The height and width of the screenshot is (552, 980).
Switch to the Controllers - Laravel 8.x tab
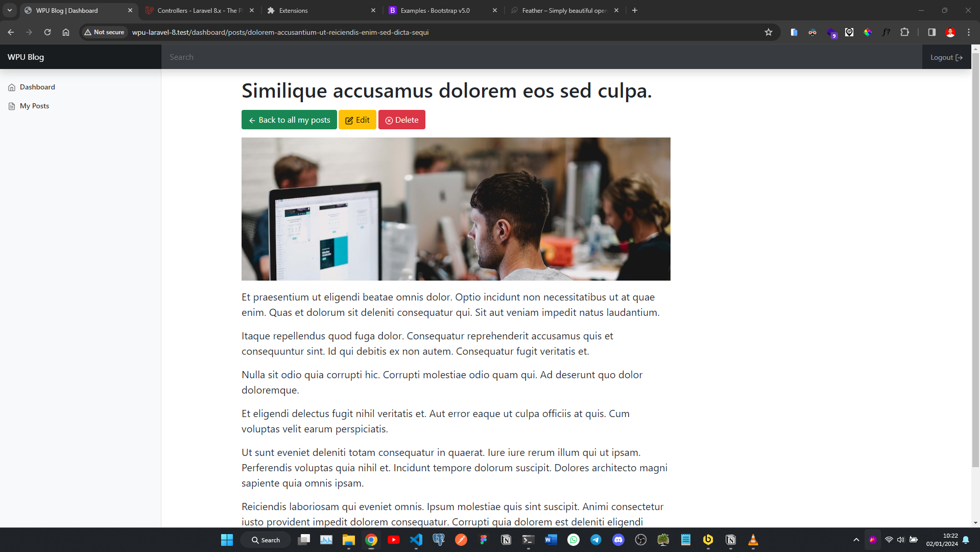pyautogui.click(x=199, y=10)
